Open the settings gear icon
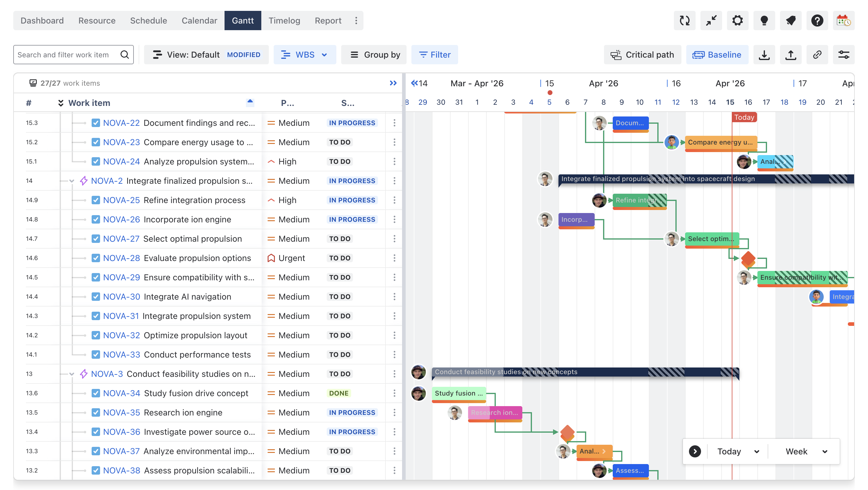Viewport: 868px width, 490px height. 737,21
